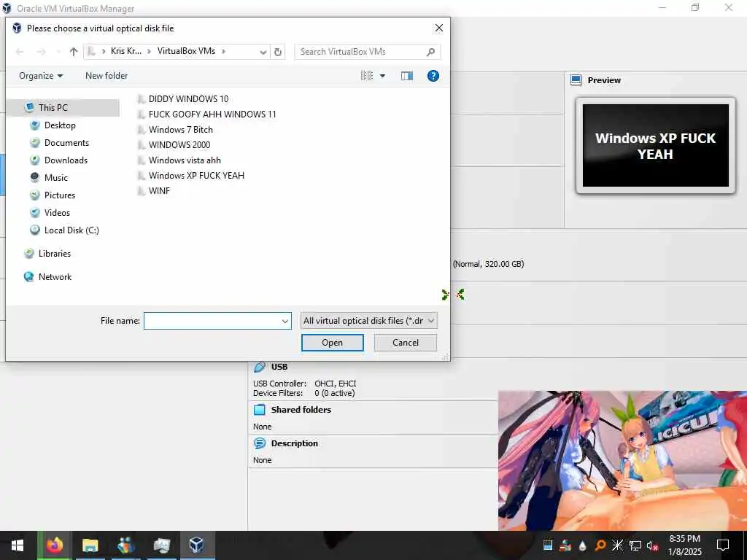Select the WINF folder

coord(153,190)
